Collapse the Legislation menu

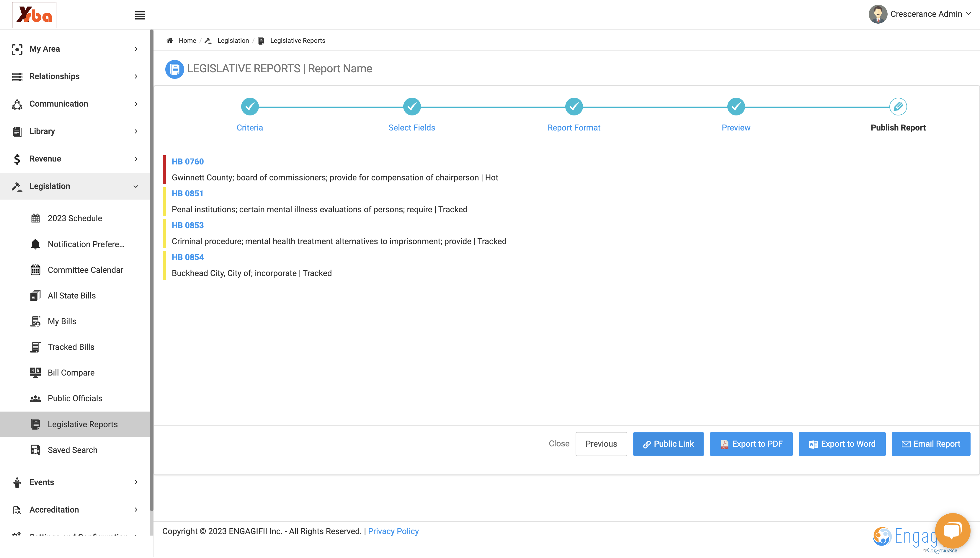point(75,186)
